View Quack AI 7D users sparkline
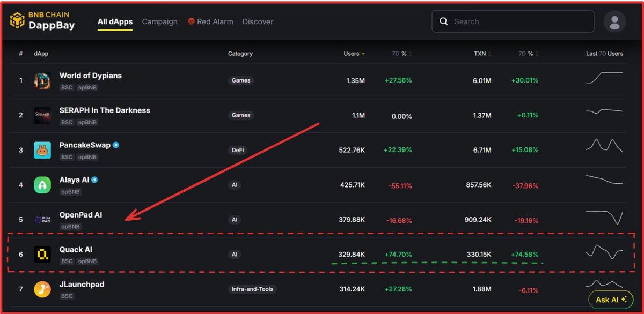 pyautogui.click(x=604, y=251)
